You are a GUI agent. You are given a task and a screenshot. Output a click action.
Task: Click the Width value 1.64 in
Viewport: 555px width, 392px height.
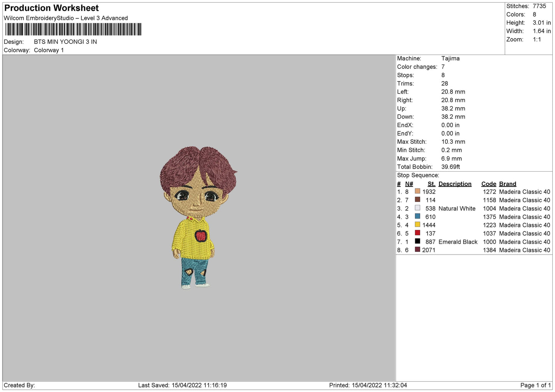542,31
